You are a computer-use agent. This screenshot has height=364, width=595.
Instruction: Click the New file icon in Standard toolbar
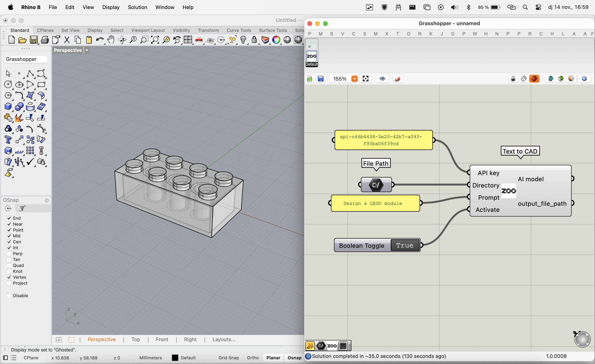(x=11, y=40)
